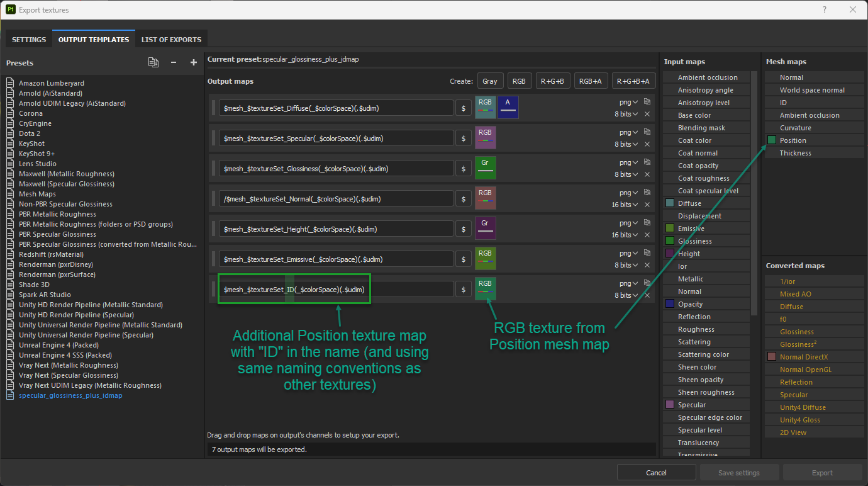Open bit depth dropdown for ID map
This screenshot has width=868, height=486.
pos(626,295)
